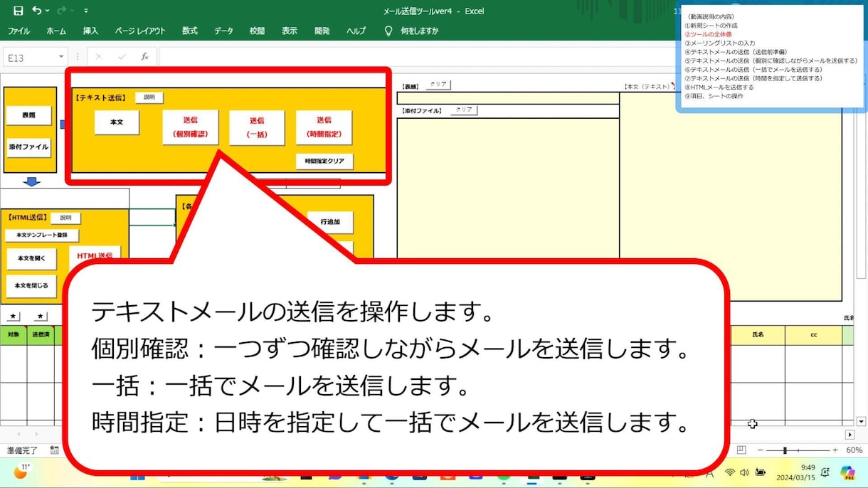868x488 pixels.
Task: Open the ヘルプ ribbon tab
Action: click(x=356, y=31)
